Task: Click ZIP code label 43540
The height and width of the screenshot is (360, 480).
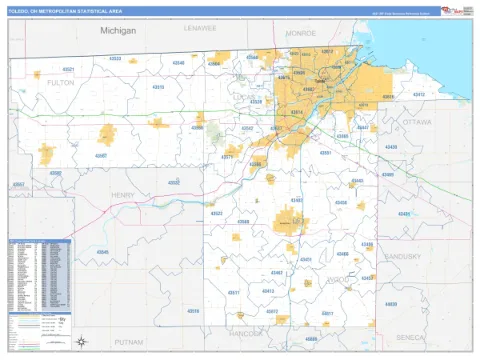Action: pos(178,63)
